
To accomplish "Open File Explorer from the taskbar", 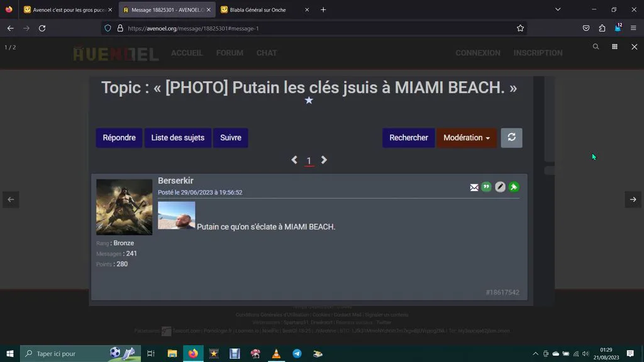I will click(172, 353).
